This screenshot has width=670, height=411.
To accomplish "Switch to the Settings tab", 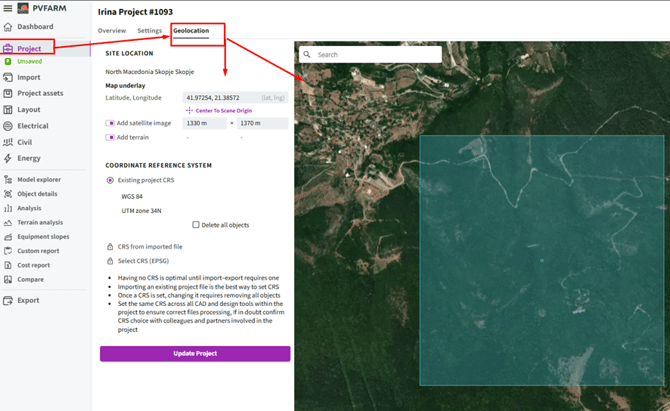I will 149,31.
